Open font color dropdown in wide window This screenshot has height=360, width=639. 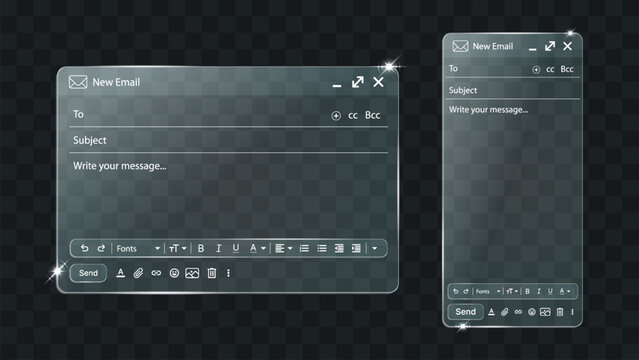pyautogui.click(x=257, y=248)
